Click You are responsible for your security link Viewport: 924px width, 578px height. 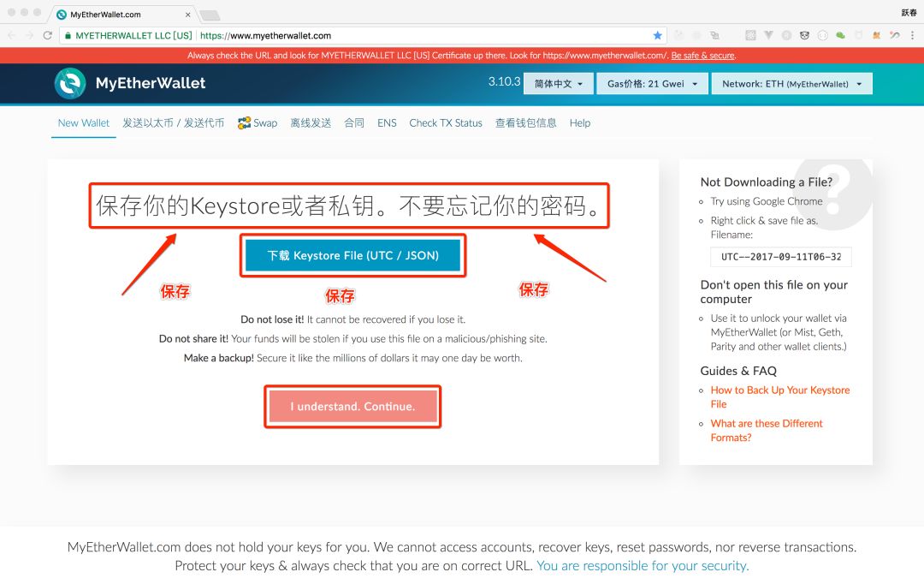click(643, 566)
